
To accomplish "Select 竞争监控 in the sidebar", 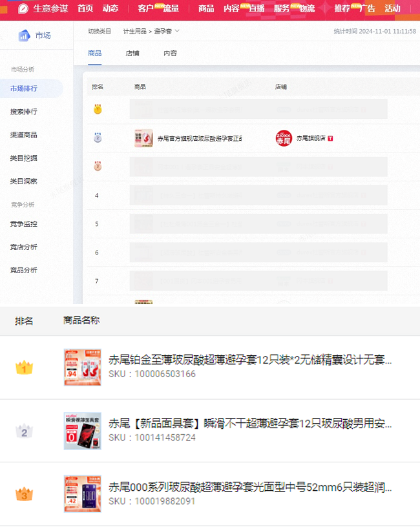I will (23, 224).
